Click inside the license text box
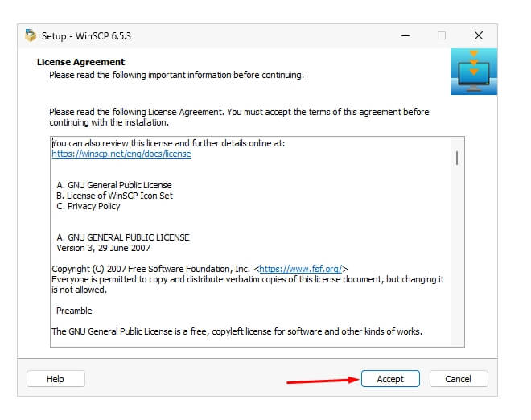This screenshot has height=420, width=531. tap(257, 242)
